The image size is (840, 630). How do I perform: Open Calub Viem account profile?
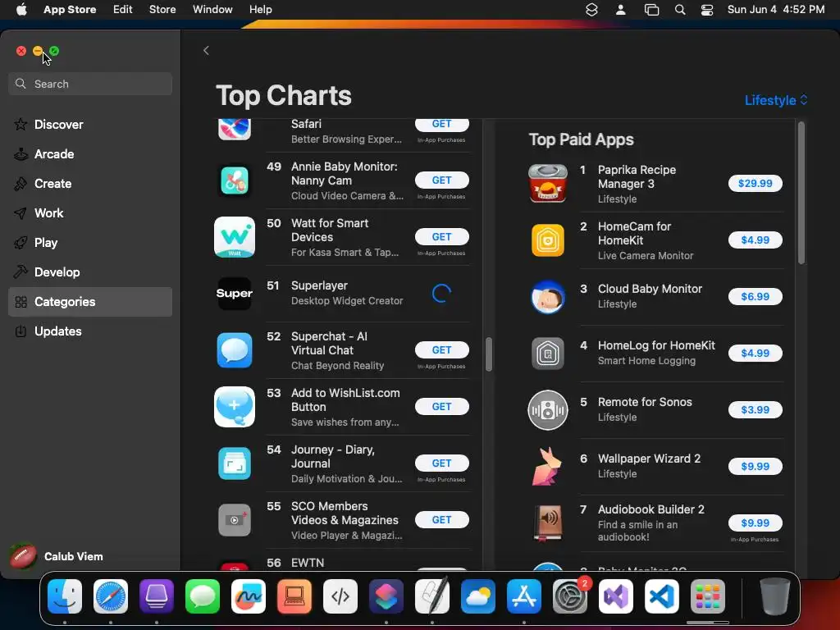pyautogui.click(x=58, y=557)
